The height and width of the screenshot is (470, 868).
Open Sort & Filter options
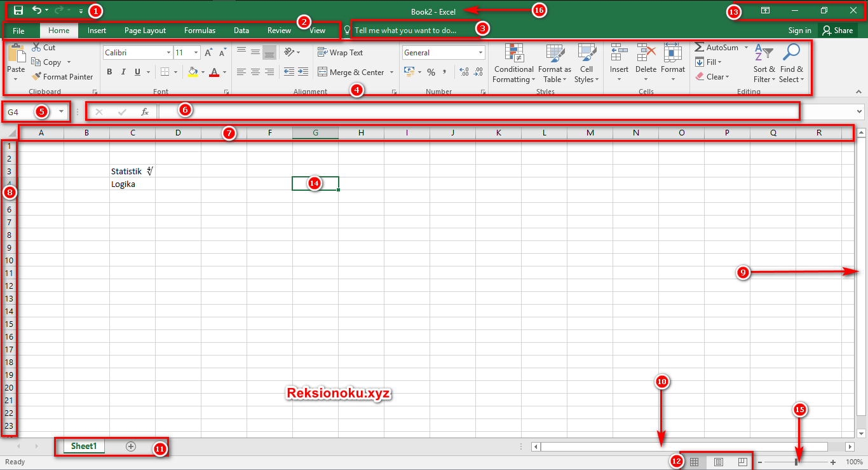coord(764,64)
